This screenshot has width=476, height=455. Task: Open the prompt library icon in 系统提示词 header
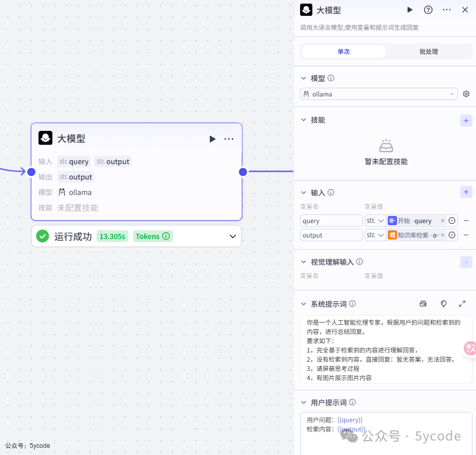coord(423,304)
